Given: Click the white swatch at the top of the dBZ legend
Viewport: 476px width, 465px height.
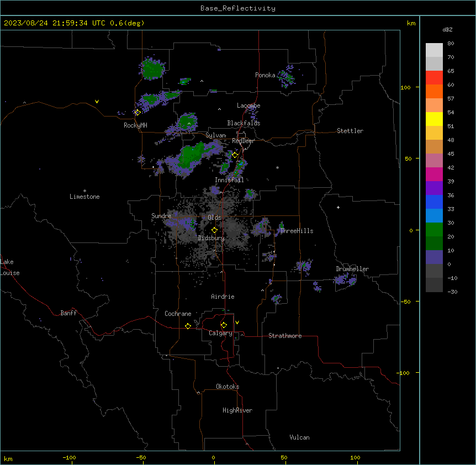Looking at the screenshot, I should pos(434,50).
